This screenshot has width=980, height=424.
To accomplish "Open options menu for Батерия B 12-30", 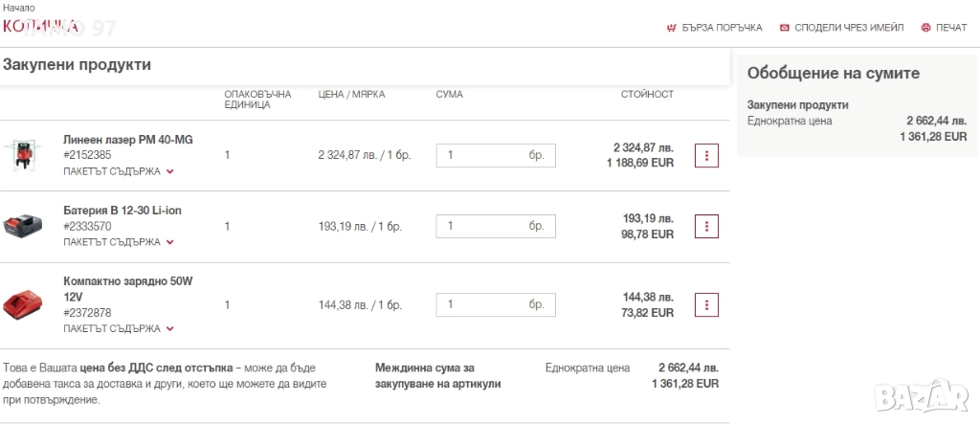I will click(x=706, y=226).
